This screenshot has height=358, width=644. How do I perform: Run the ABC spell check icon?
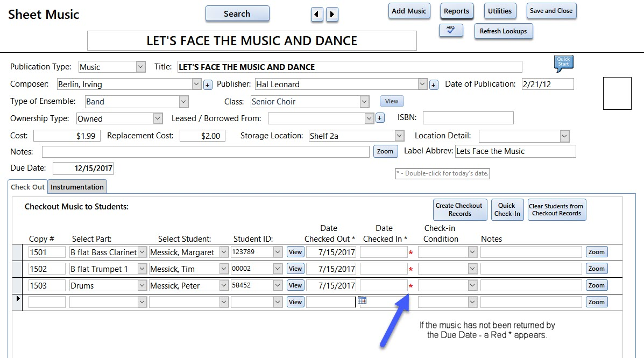click(x=451, y=31)
